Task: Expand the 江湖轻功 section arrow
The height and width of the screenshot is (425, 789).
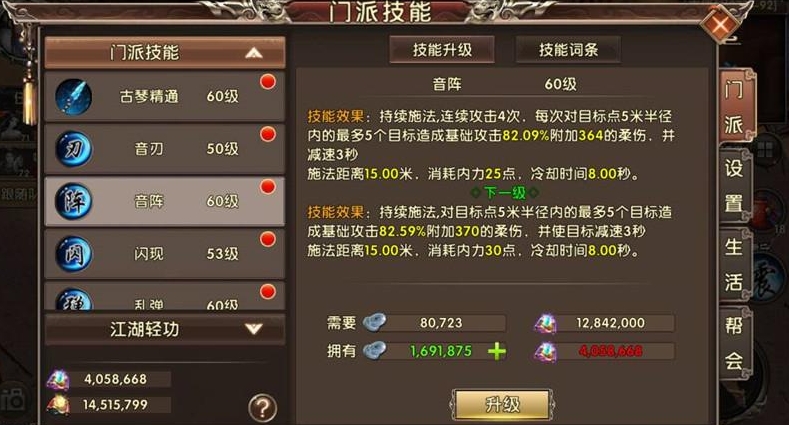Action: click(x=254, y=329)
